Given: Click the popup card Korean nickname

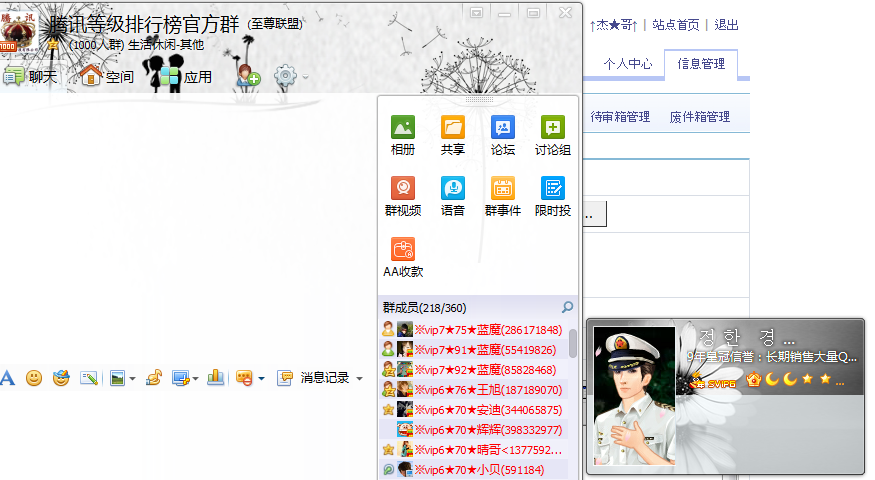Looking at the screenshot, I should pyautogui.click(x=746, y=338).
